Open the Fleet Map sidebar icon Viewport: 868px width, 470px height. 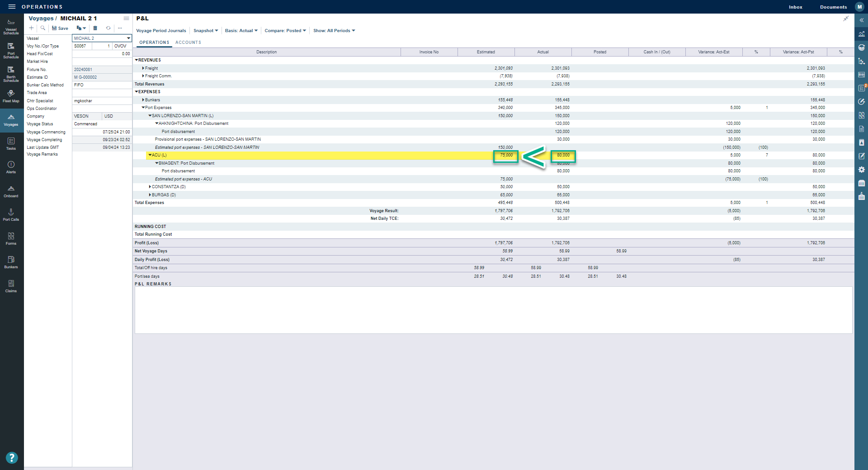[x=11, y=96]
